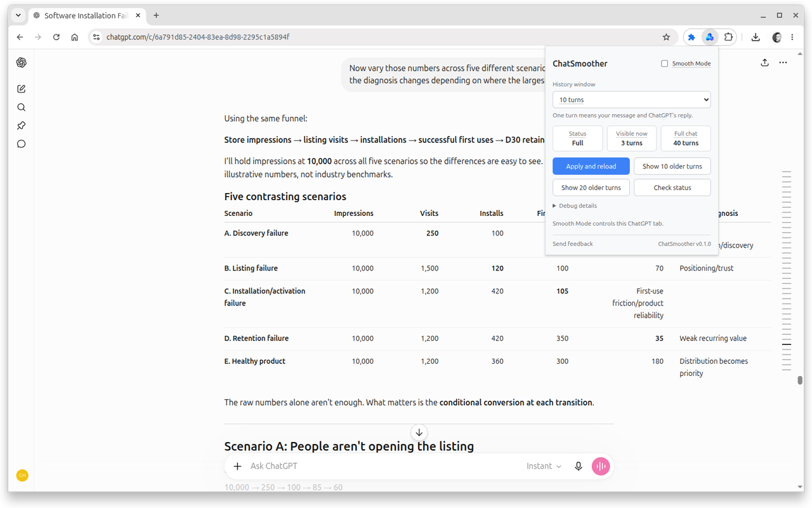The height and width of the screenshot is (508, 812).
Task: Click the page vertical scrollbar thumb
Action: pos(801,380)
